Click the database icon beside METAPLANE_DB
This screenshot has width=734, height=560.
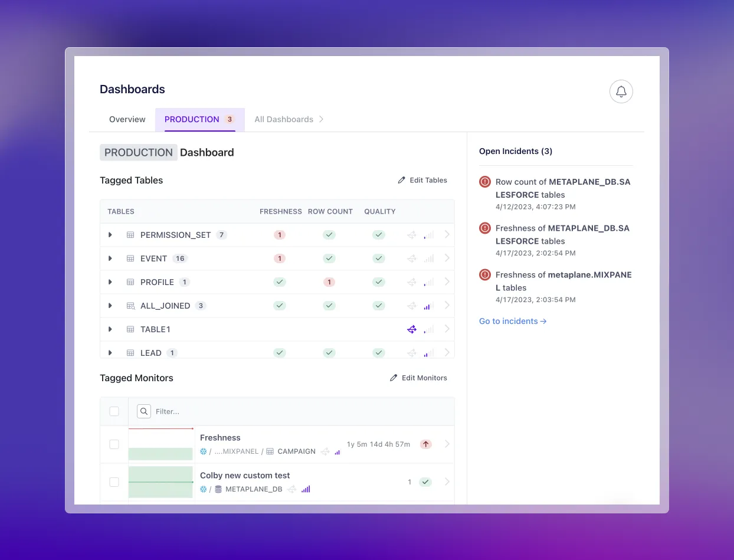pyautogui.click(x=217, y=489)
